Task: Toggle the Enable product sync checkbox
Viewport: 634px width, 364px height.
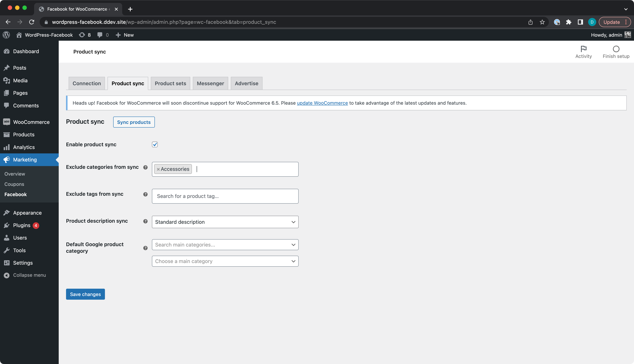Action: pyautogui.click(x=155, y=144)
